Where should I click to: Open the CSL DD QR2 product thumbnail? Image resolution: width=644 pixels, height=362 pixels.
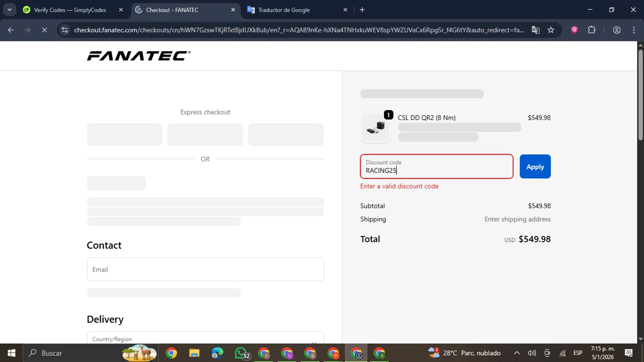(x=376, y=128)
